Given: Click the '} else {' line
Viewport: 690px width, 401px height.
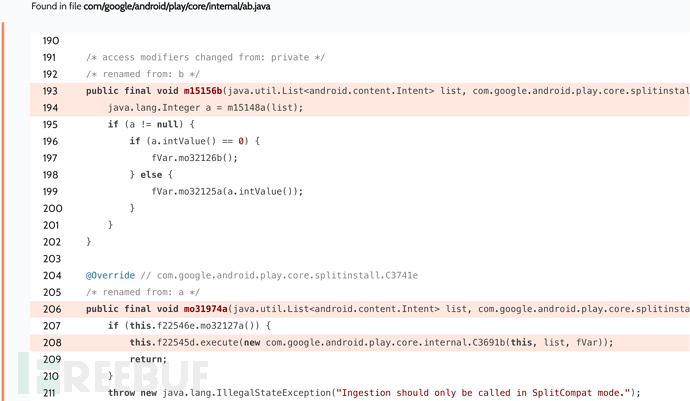Looking at the screenshot, I should point(151,175).
